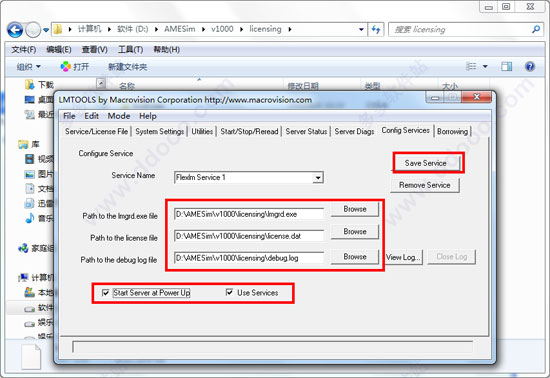
Task: Click the license.dat path input field
Action: click(249, 236)
